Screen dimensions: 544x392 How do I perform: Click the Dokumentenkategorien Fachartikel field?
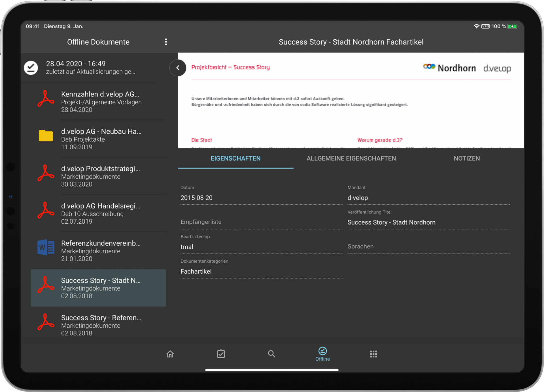coord(261,271)
